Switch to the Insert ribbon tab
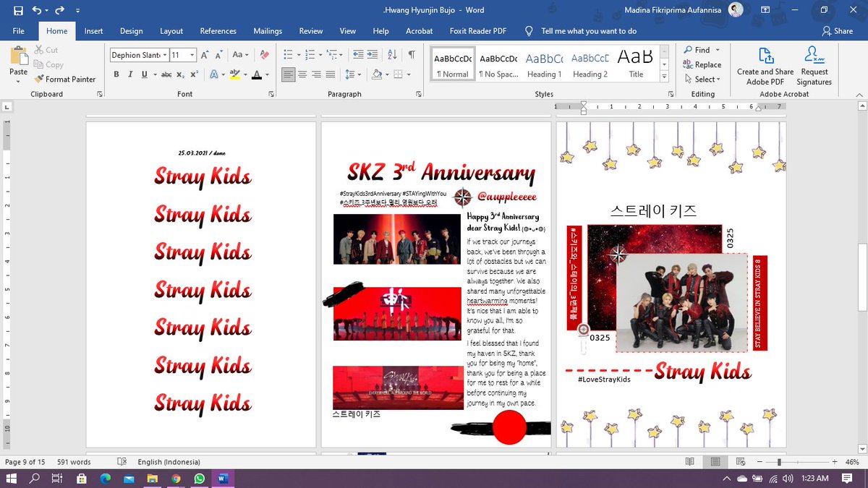Image resolution: width=868 pixels, height=488 pixels. (x=93, y=31)
